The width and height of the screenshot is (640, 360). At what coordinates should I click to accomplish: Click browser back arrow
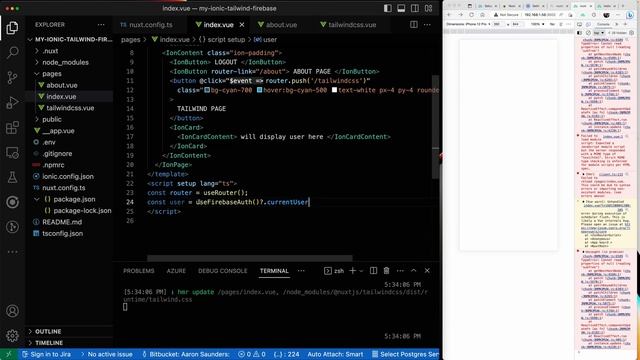pos(449,15)
